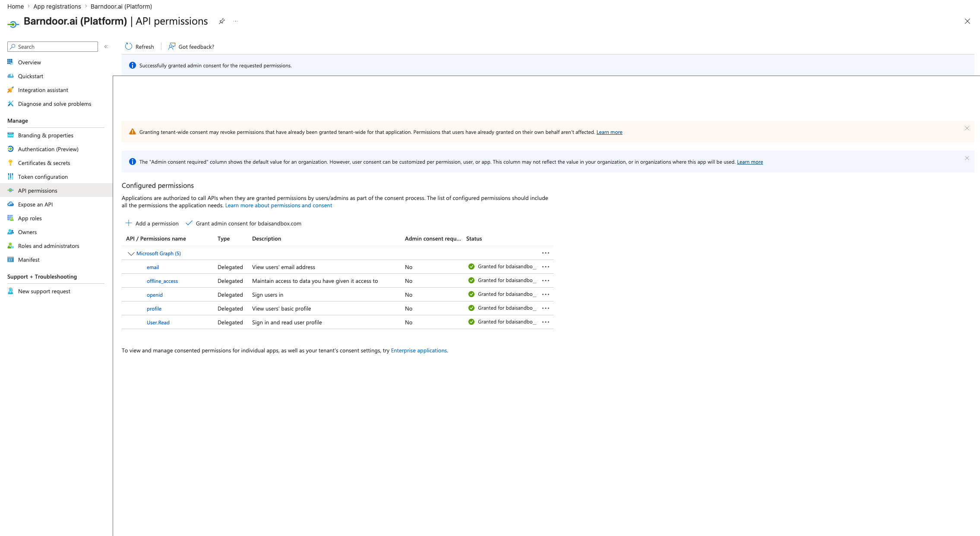Close the API permissions blade

[967, 21]
